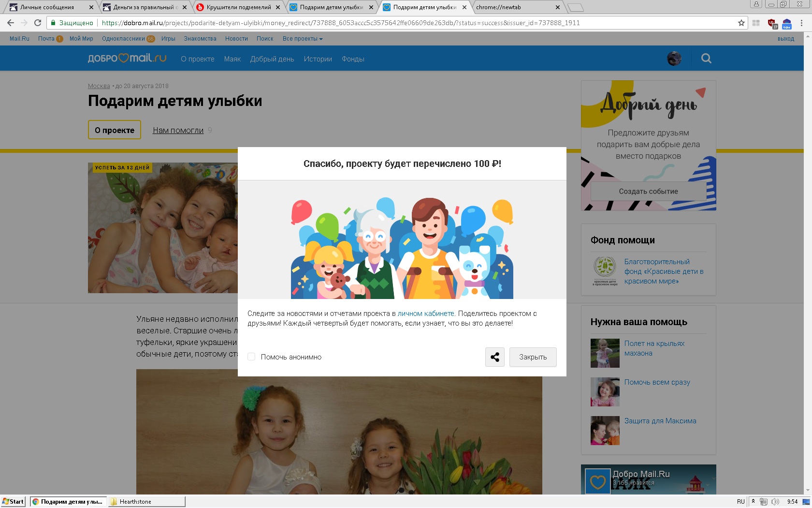Click the Одноклассники top bar link
Image resolution: width=812 pixels, height=508 pixels.
click(x=123, y=39)
